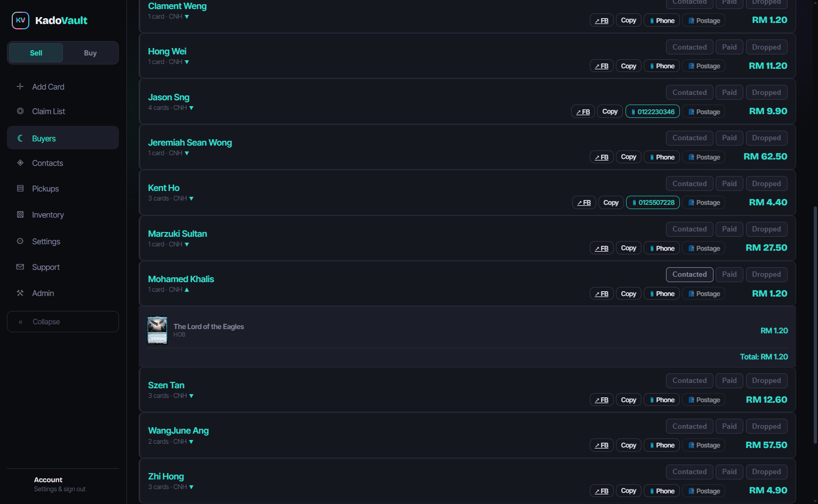818x504 pixels.
Task: Toggle Paid status for Hong Wei
Action: coord(729,47)
